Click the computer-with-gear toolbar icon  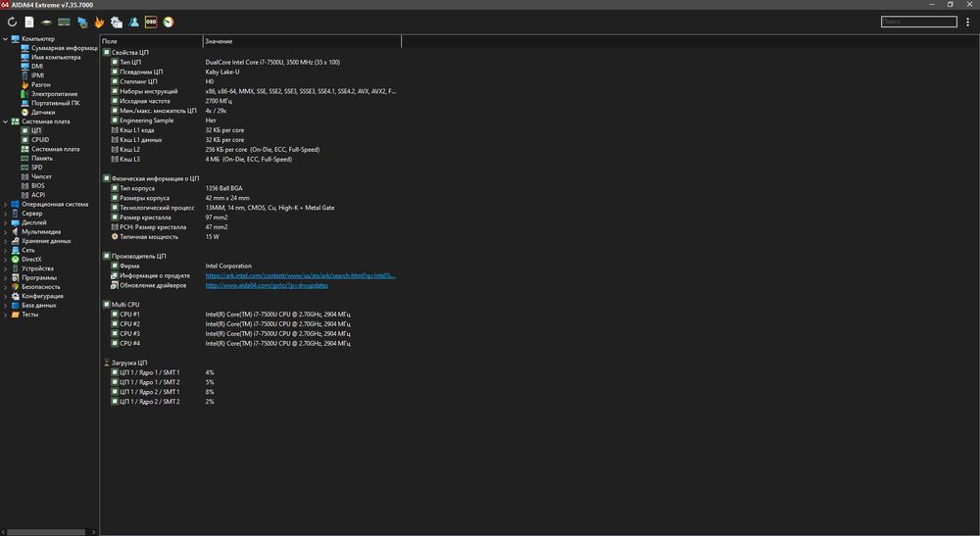[117, 21]
